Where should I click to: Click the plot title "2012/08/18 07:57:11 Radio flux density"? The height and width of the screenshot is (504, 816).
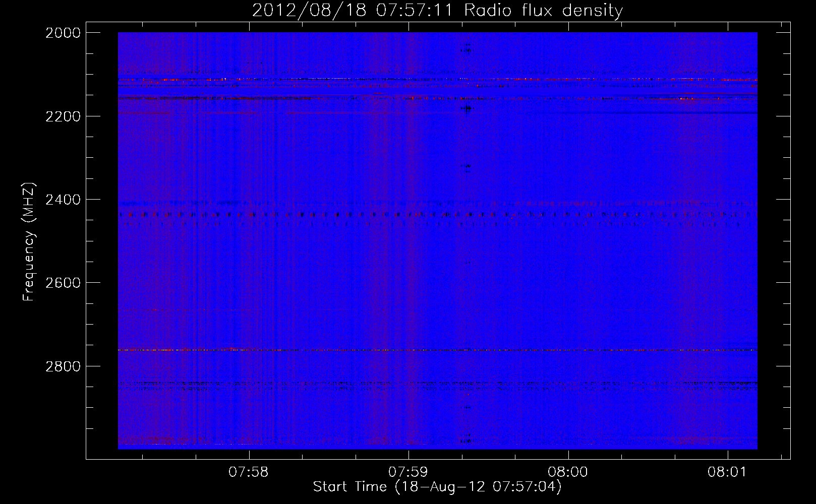(437, 11)
